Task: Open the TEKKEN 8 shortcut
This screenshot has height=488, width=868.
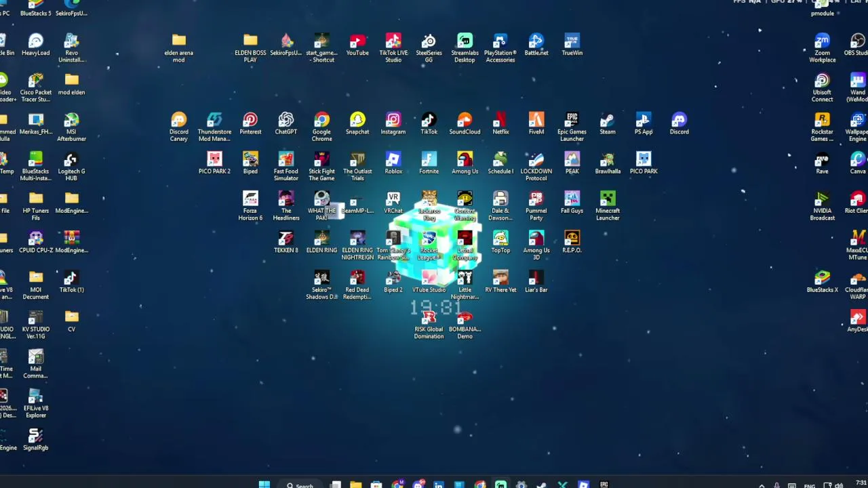Action: [x=286, y=242]
